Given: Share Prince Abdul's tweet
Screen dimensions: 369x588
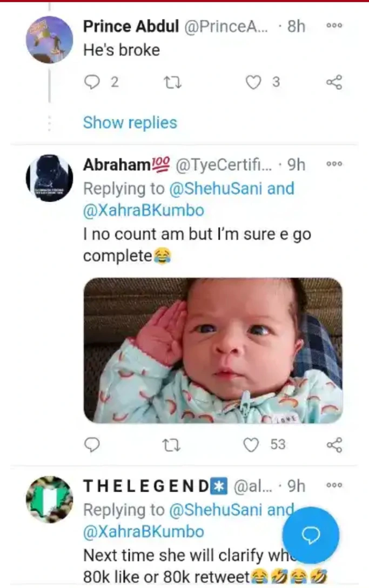Looking at the screenshot, I should [334, 82].
